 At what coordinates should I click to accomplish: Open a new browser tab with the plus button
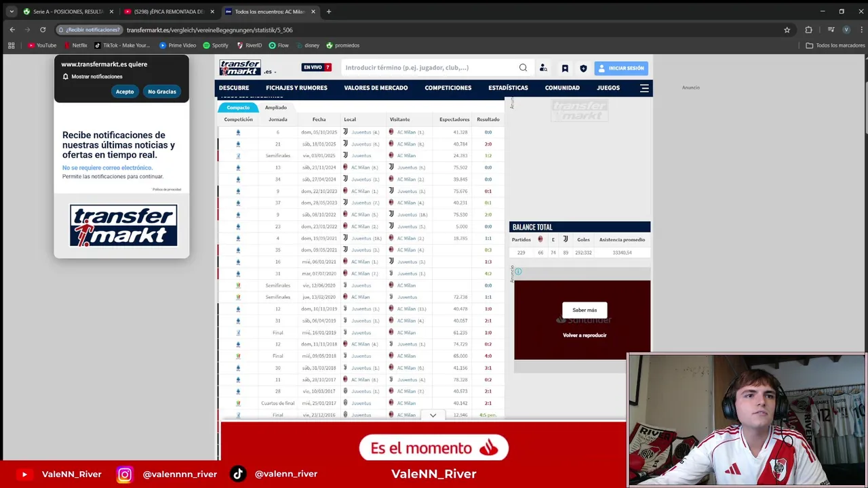(x=328, y=12)
